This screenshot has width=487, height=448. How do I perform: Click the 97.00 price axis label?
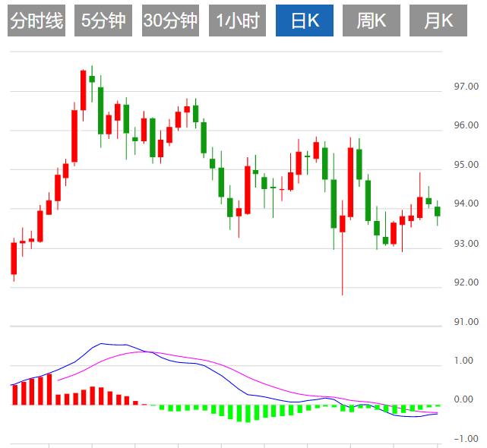pyautogui.click(x=466, y=87)
